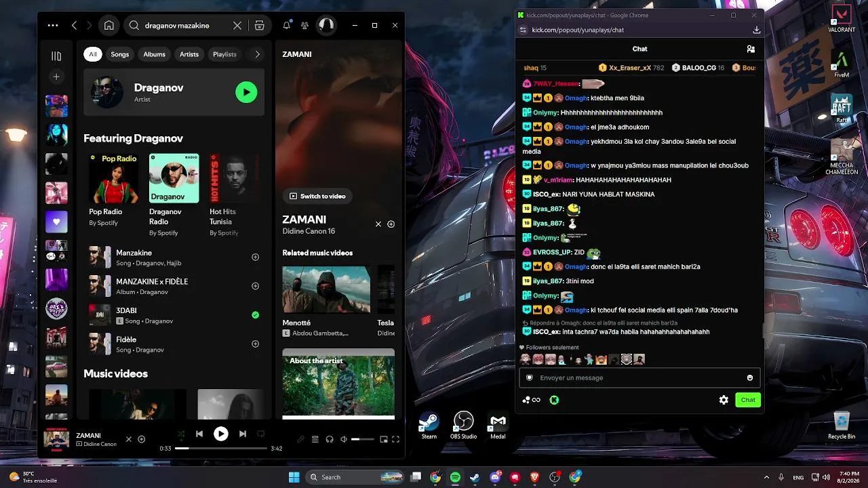Toggle the saved checkmark on 3DABI
Image resolution: width=868 pixels, height=488 pixels.
tap(256, 315)
